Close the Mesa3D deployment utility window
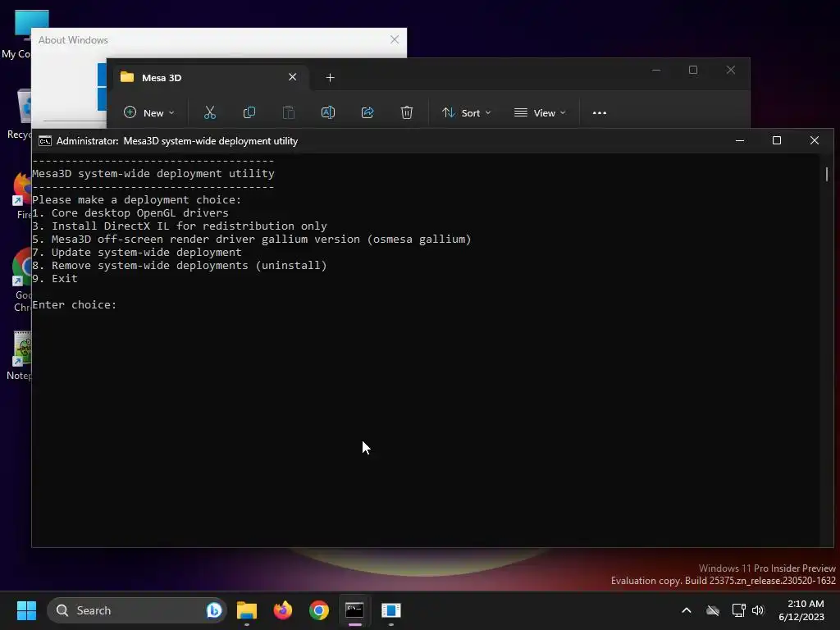 815,140
